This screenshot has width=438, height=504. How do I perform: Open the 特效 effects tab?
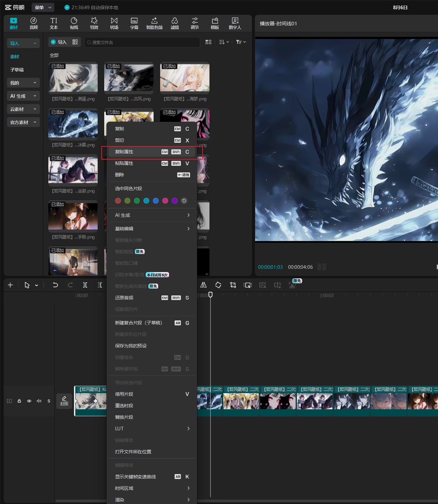tap(94, 23)
